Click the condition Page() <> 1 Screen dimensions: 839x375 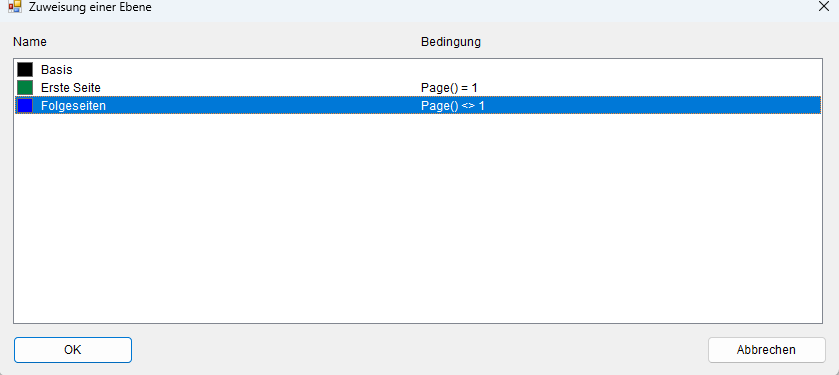coord(453,105)
